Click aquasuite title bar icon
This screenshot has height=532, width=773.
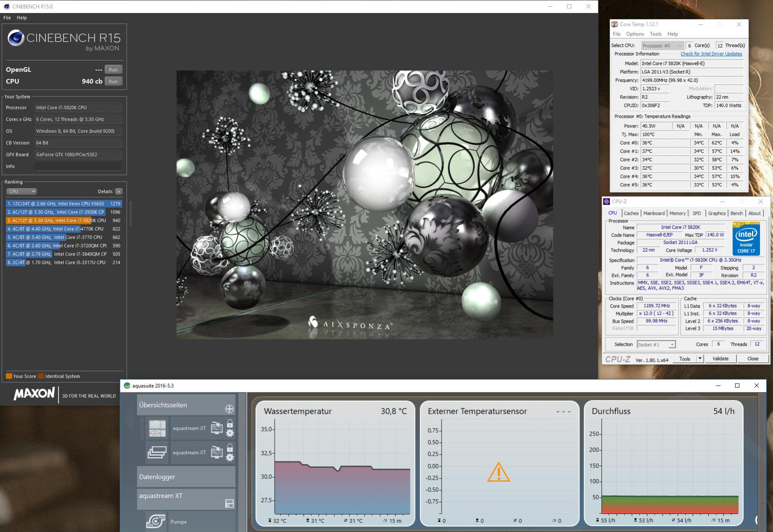click(x=127, y=385)
